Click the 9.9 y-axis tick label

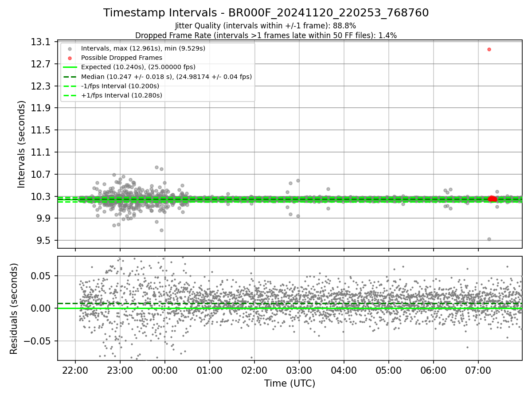[x=44, y=219]
